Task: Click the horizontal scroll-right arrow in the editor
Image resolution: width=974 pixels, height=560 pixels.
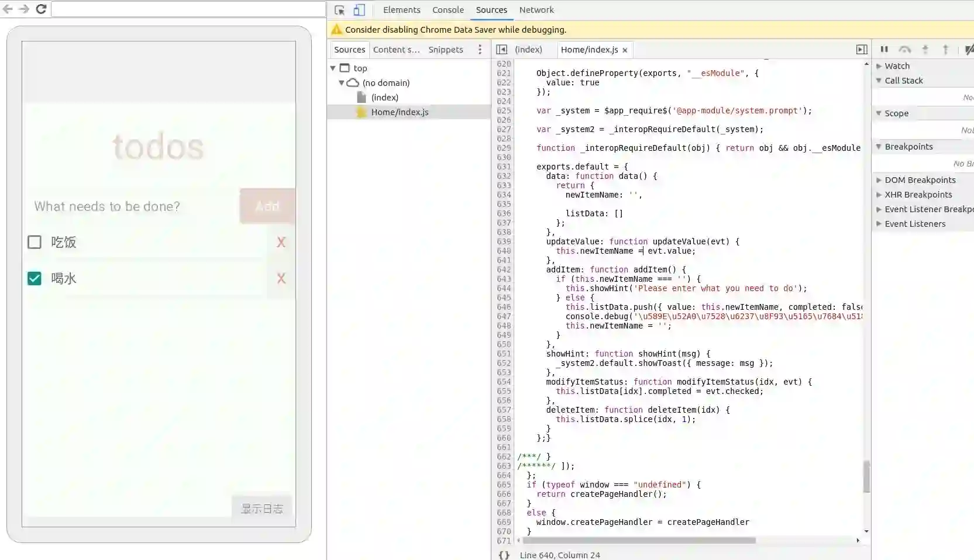Action: click(858, 540)
